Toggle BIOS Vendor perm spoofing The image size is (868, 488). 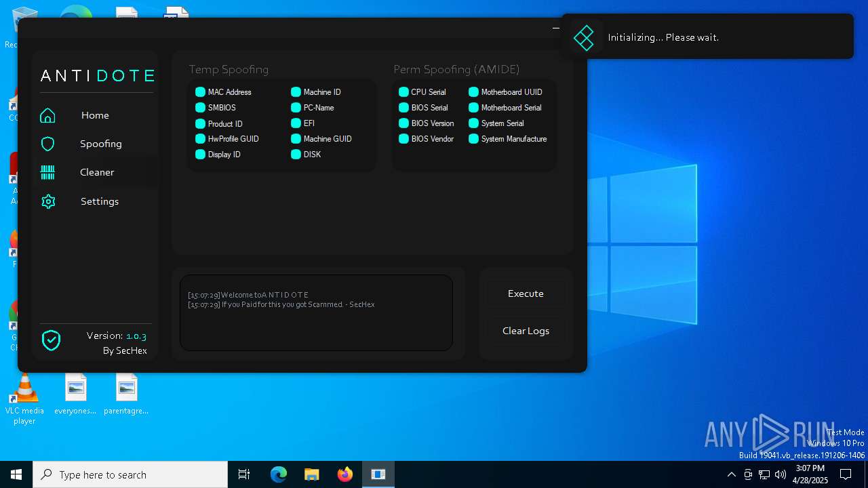tap(403, 138)
